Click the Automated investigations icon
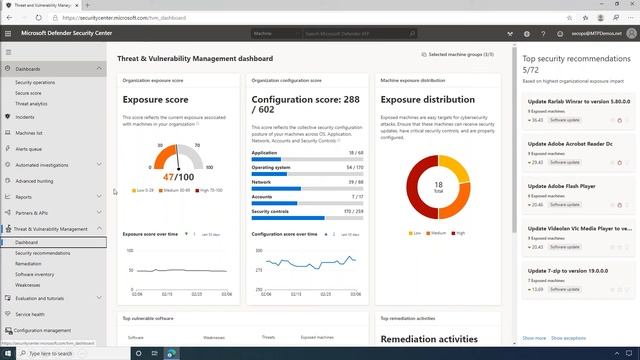640x360 pixels. [8, 165]
